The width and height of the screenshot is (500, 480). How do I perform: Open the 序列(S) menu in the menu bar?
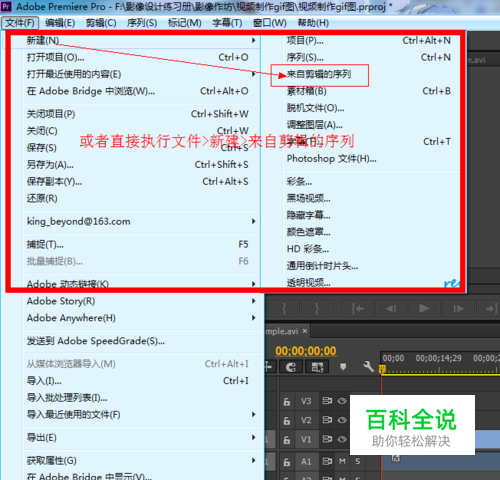[x=142, y=23]
